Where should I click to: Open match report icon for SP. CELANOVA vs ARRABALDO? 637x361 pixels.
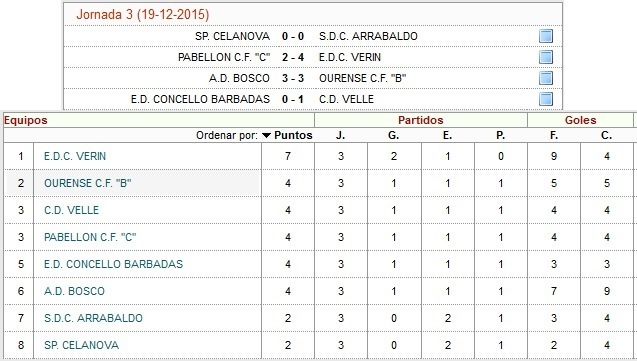click(x=546, y=36)
